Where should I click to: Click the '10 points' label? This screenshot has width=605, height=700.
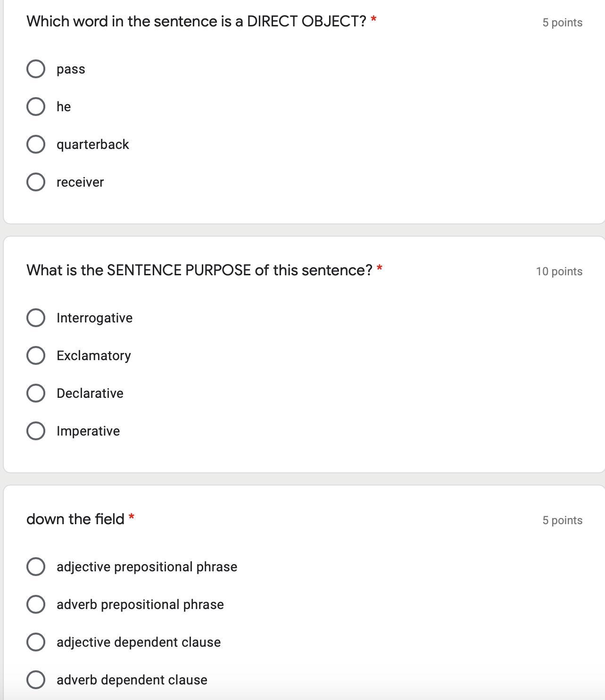[x=559, y=272]
